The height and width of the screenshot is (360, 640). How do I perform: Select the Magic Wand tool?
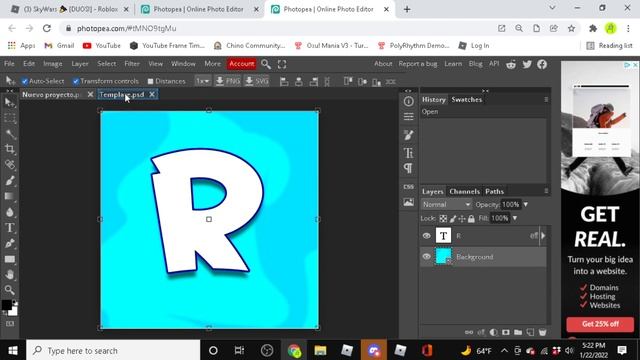(x=10, y=134)
